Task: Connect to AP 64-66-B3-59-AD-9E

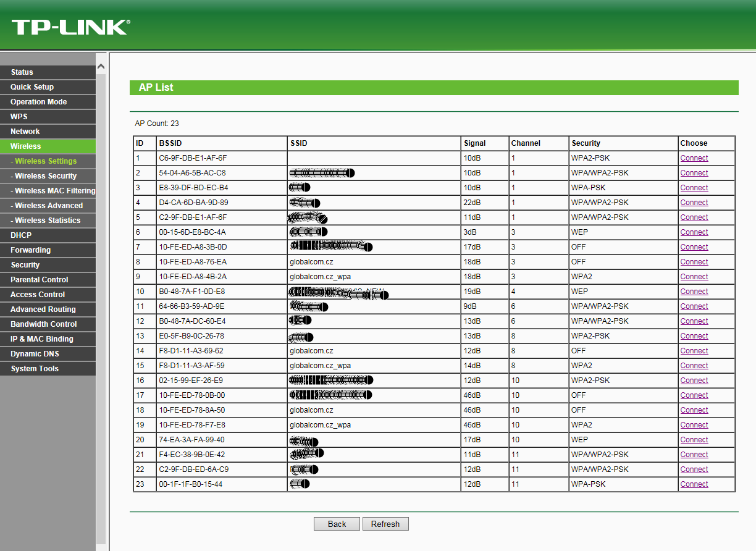Action: click(x=694, y=306)
